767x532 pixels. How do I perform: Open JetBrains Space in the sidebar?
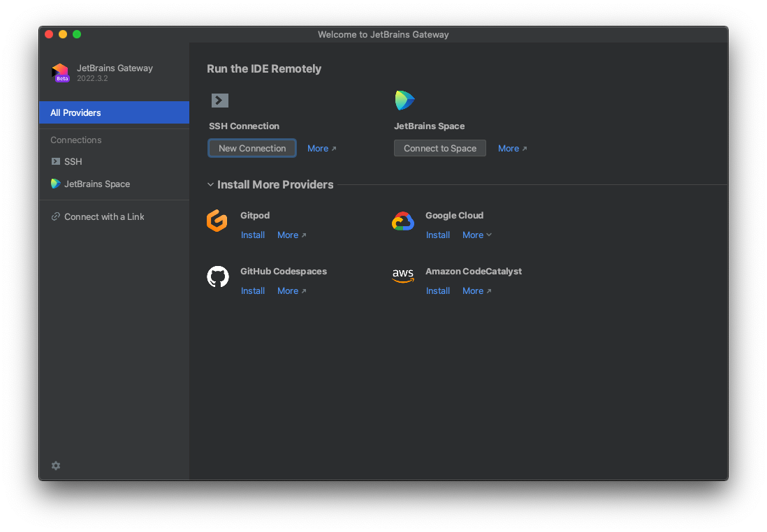coord(96,184)
